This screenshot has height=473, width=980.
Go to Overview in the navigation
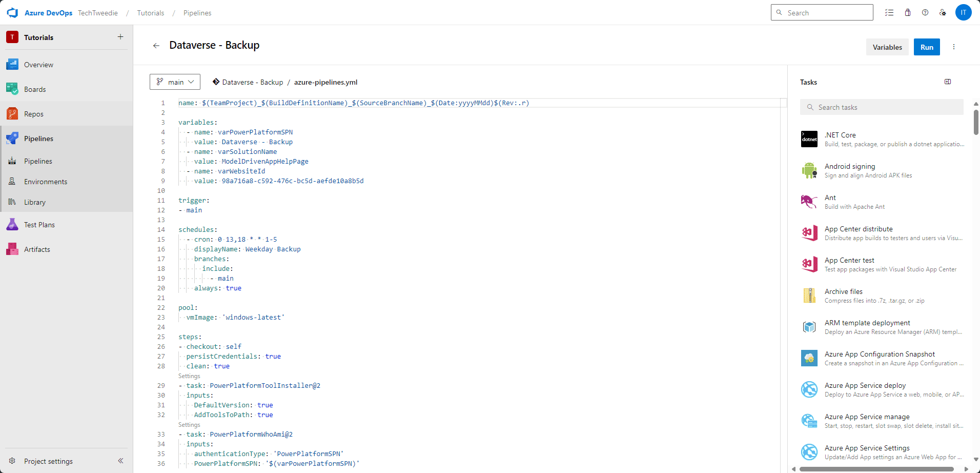(38, 65)
